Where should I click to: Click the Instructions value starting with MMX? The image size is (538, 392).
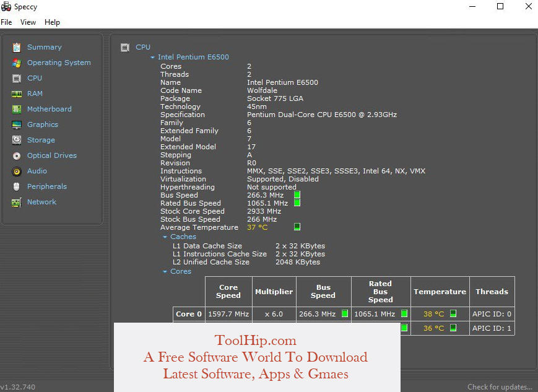pyautogui.click(x=336, y=171)
